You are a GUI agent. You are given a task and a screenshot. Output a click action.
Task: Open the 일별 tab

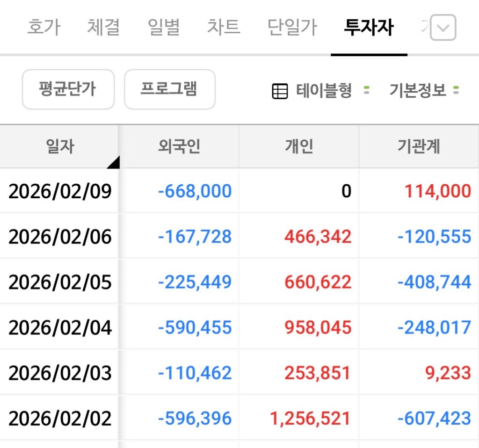(163, 28)
